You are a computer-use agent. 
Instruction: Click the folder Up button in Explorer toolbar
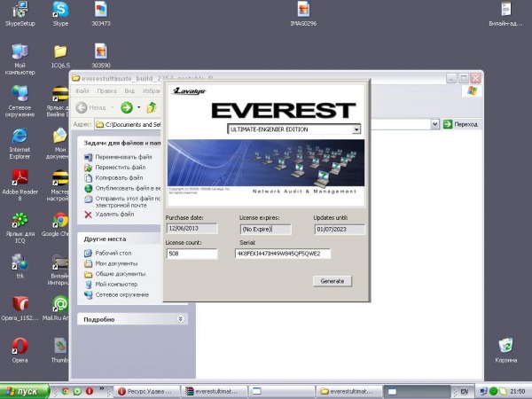152,107
